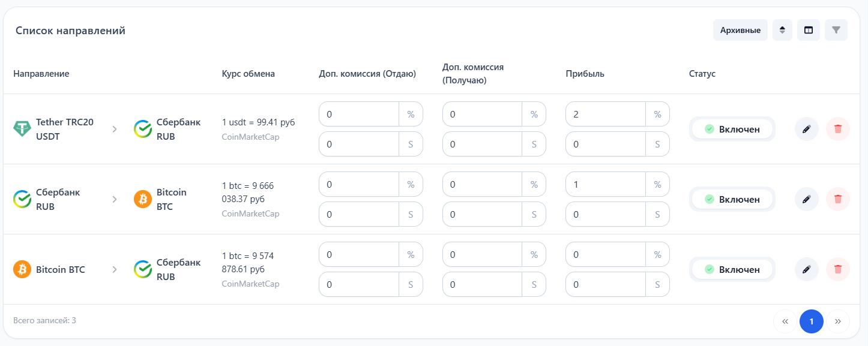Open the column layout settings icon

pos(809,30)
